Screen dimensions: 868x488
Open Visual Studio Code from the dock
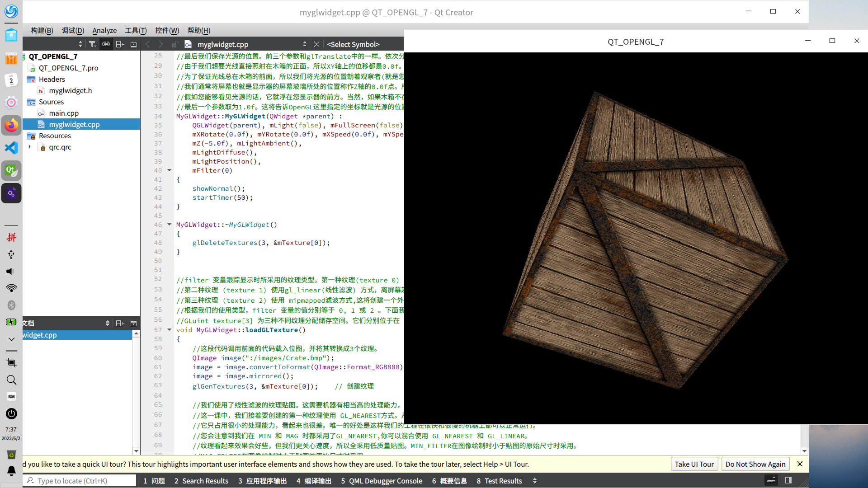tap(11, 148)
